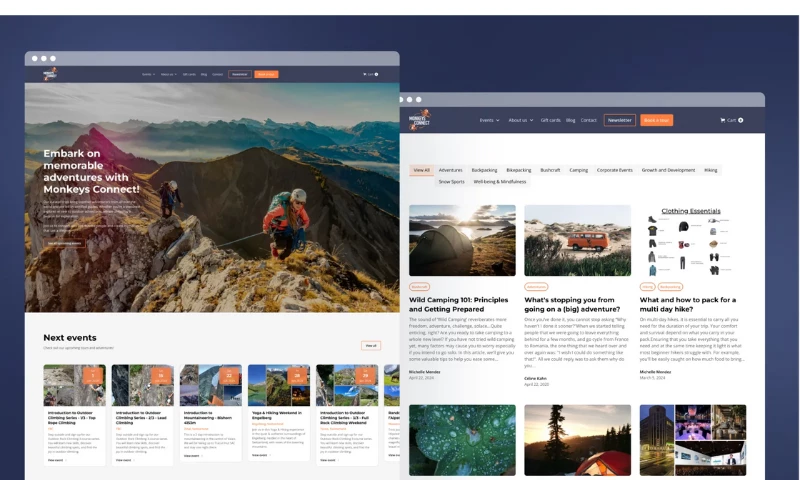Image resolution: width=800 pixels, height=480 pixels.
Task: Select the Bikepacking category tab
Action: [x=518, y=170]
